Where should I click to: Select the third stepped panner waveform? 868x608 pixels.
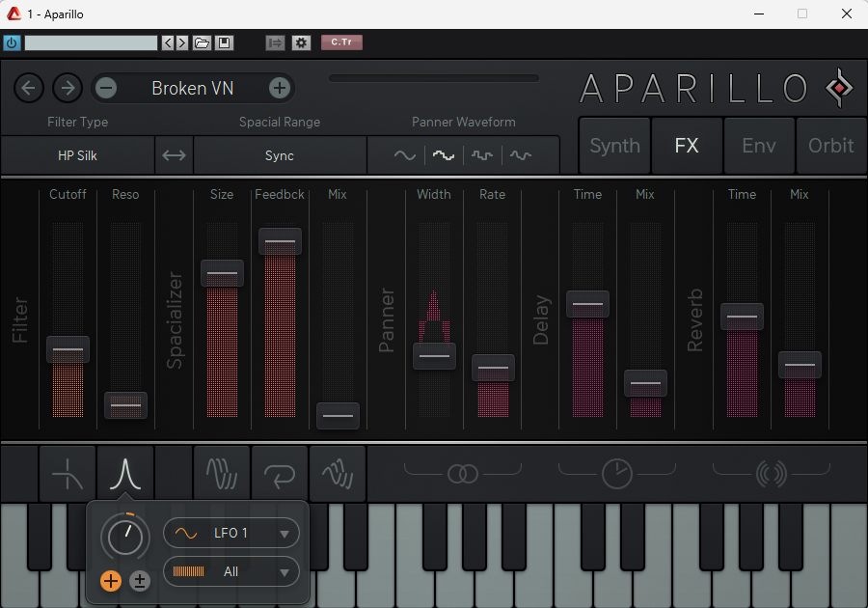482,155
